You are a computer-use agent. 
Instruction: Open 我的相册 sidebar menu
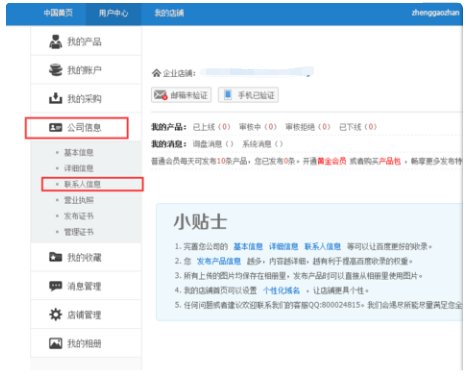point(86,343)
